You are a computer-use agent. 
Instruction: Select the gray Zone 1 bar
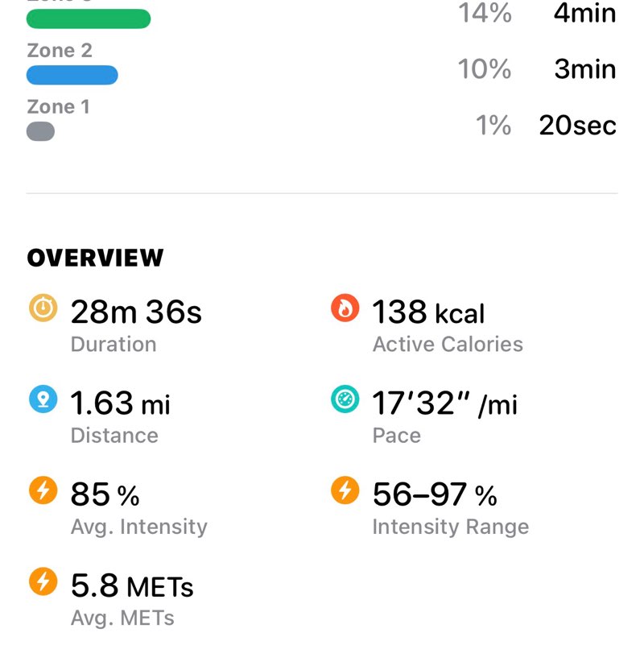[41, 131]
